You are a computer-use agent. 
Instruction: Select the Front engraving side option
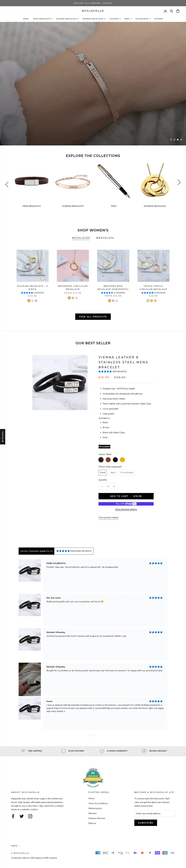tap(103, 472)
